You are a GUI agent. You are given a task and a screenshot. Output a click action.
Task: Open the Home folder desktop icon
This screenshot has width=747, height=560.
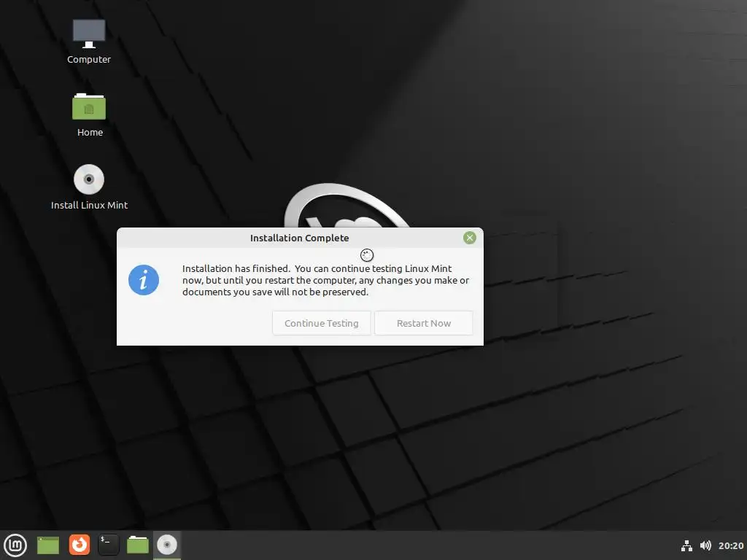click(89, 114)
